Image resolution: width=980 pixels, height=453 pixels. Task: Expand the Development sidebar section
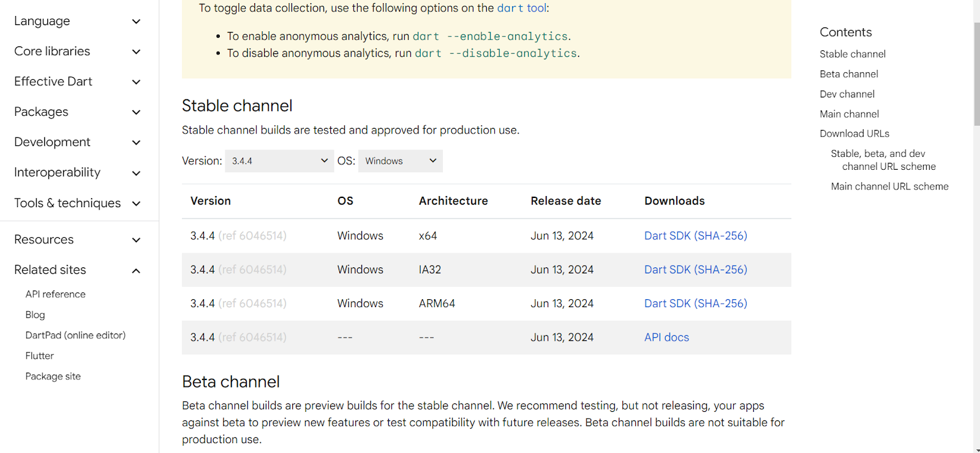pyautogui.click(x=77, y=142)
